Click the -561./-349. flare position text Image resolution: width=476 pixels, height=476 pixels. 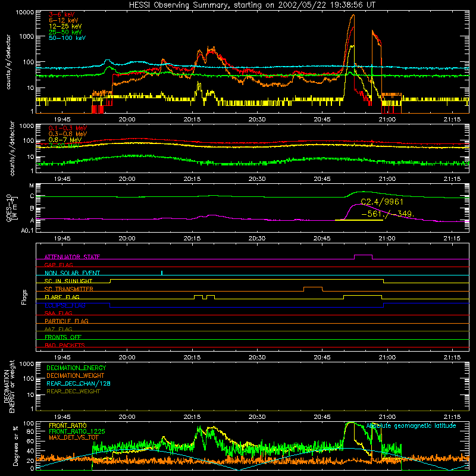click(x=387, y=214)
